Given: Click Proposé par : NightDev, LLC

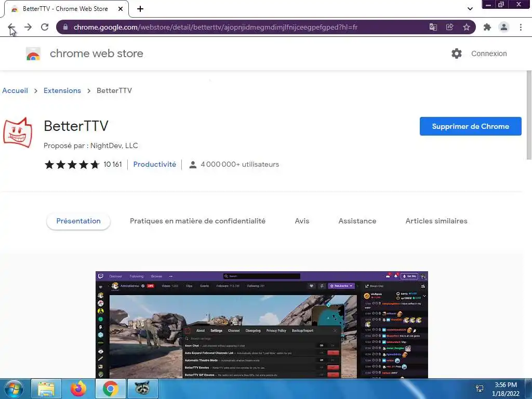Looking at the screenshot, I should tap(90, 145).
